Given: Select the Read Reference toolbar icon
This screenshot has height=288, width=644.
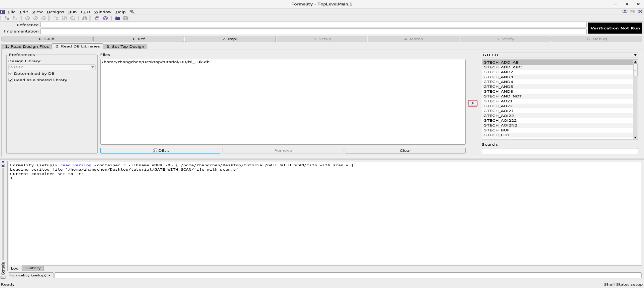Looking at the screenshot, I should click(7, 18).
